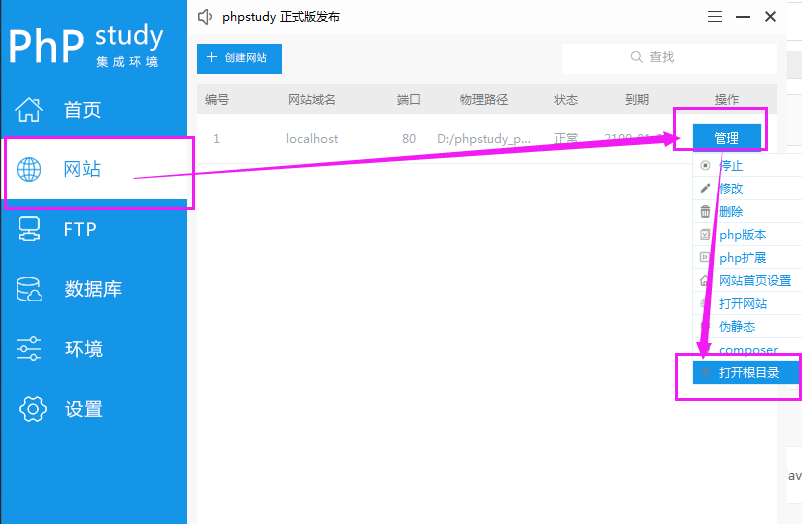The height and width of the screenshot is (524, 802).
Task: Click the pencil icon beside 修改
Action: coord(705,188)
